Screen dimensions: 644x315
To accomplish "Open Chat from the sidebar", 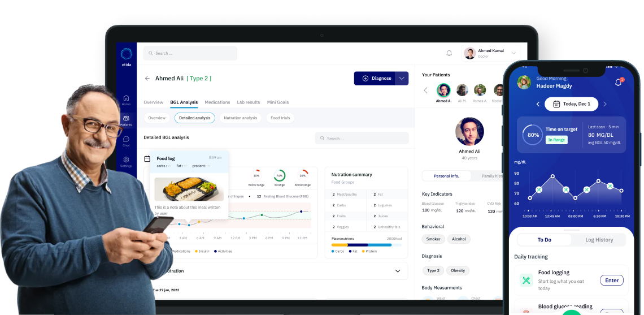I will coord(126,141).
